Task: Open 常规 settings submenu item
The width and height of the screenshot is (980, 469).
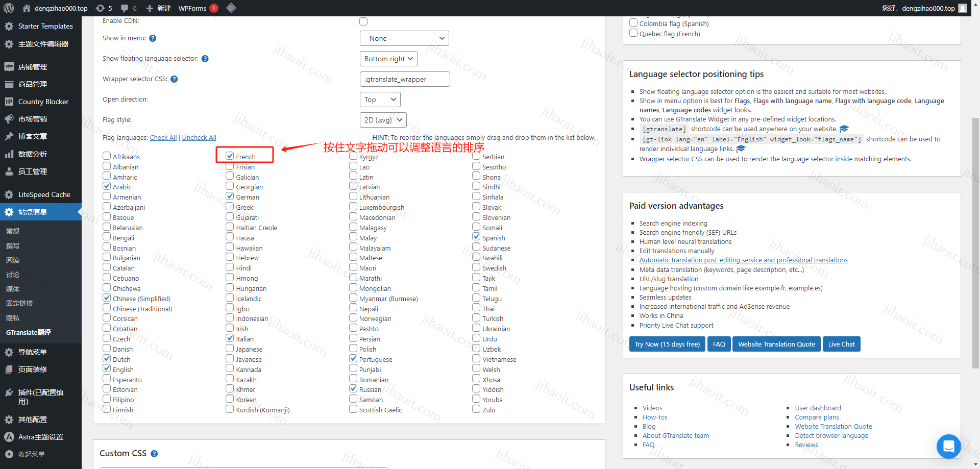Action: [x=13, y=231]
